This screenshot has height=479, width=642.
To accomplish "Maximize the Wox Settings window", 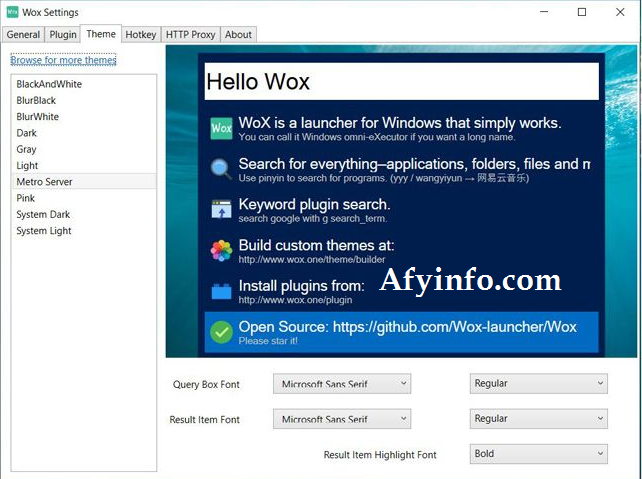I will 582,12.
